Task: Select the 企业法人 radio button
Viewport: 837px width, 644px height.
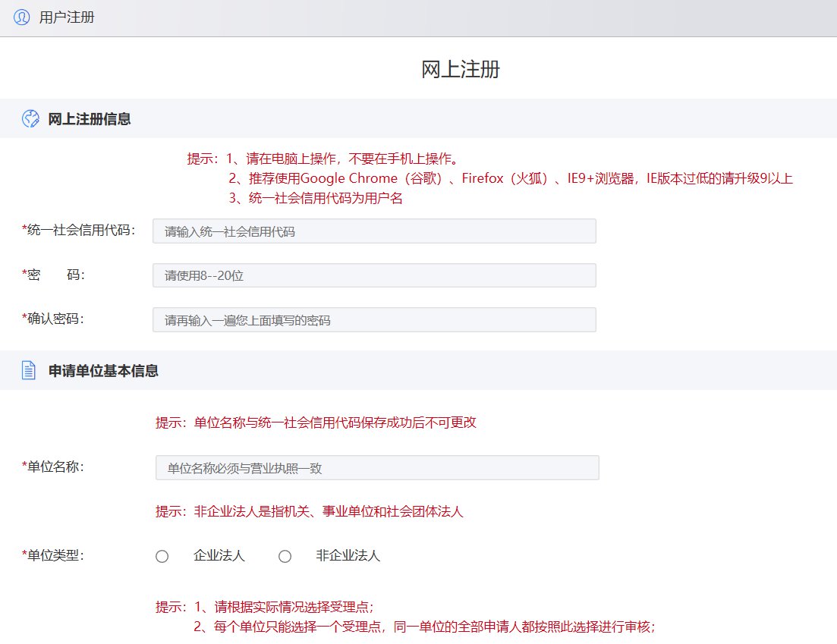Action: [x=162, y=557]
